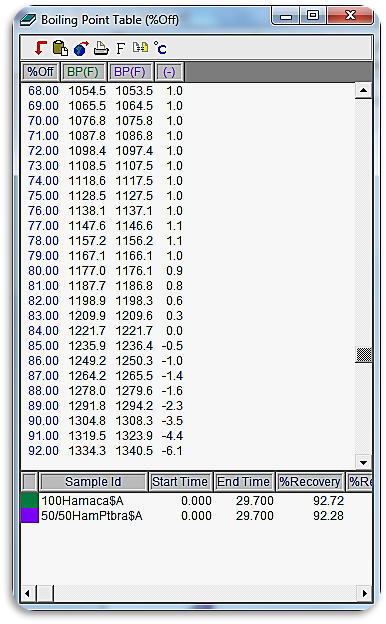Click the %Recovery column header
The image size is (386, 624).
point(310,482)
